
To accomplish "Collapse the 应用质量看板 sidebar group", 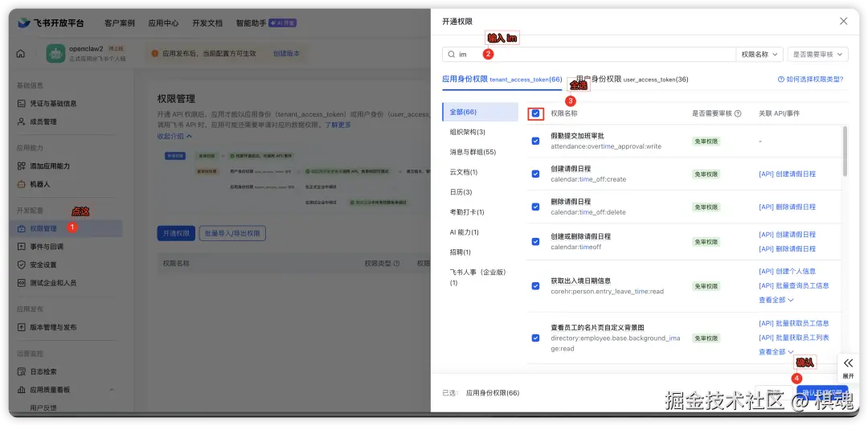I will pyautogui.click(x=112, y=390).
